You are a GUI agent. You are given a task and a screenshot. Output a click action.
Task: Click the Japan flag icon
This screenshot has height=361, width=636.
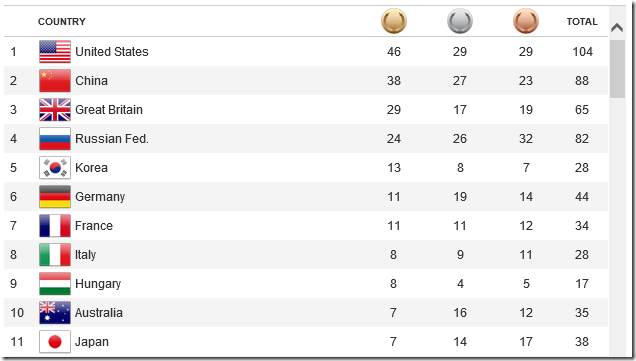pyautogui.click(x=55, y=342)
